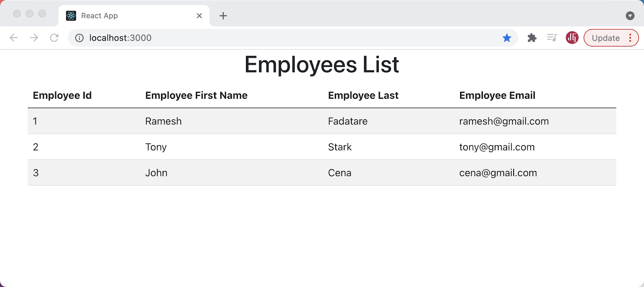Click the browser back arrow

click(14, 38)
